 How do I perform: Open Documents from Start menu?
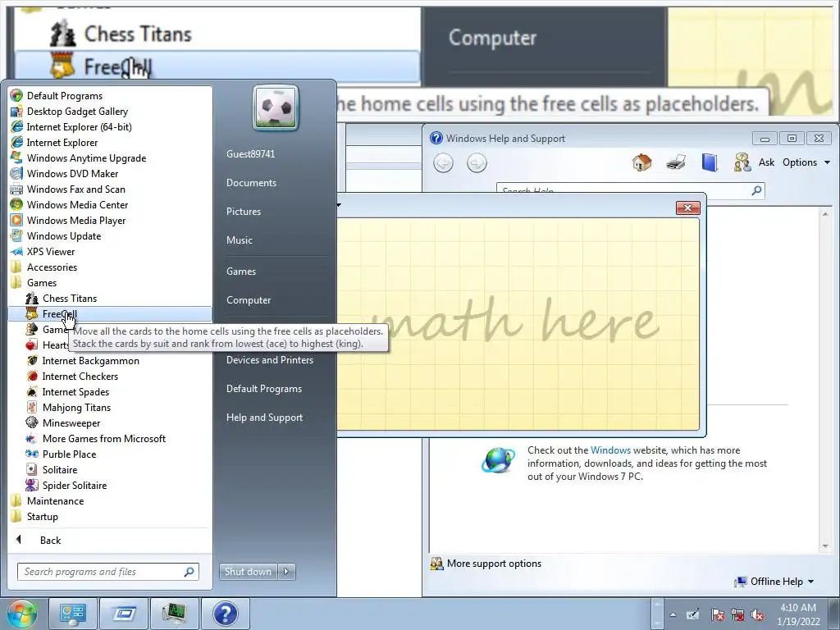click(x=251, y=183)
